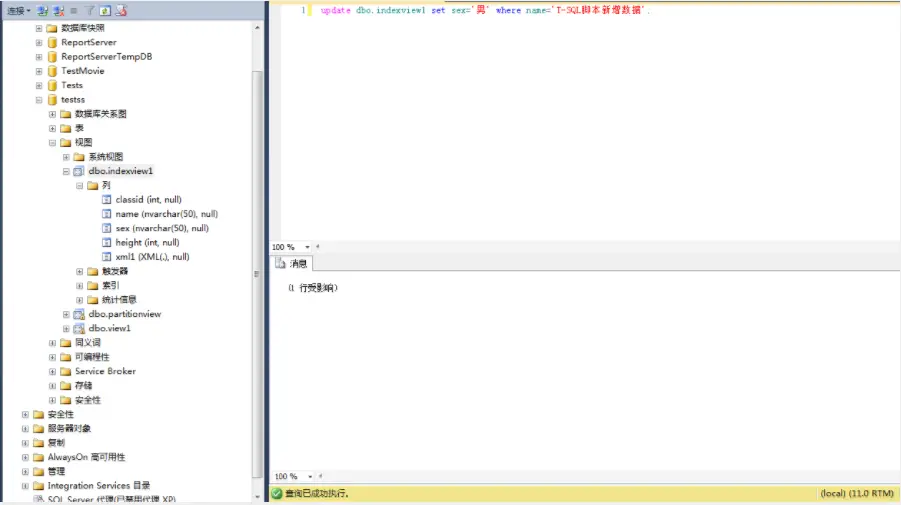Click the Refresh Object Explorer icon

[x=105, y=10]
